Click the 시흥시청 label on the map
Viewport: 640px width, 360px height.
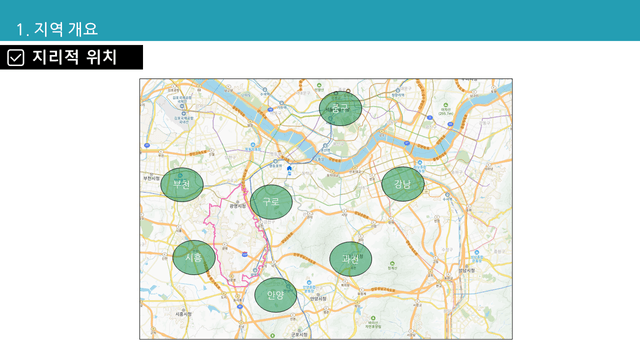click(x=183, y=314)
